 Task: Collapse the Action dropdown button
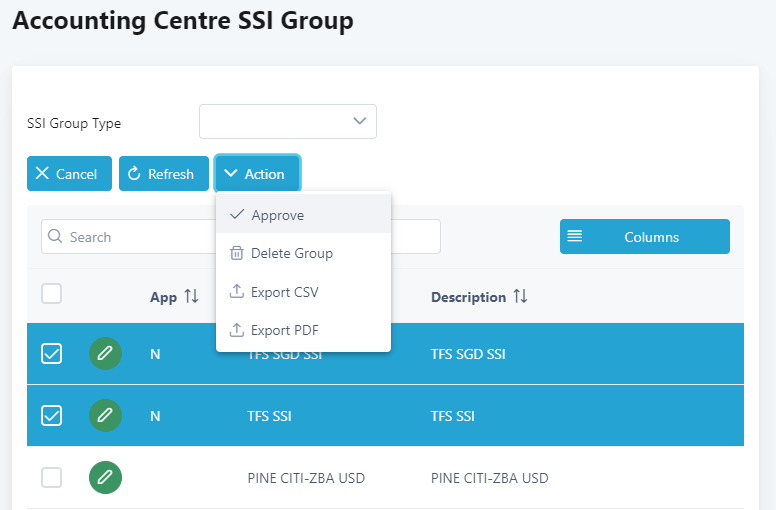pyautogui.click(x=257, y=174)
